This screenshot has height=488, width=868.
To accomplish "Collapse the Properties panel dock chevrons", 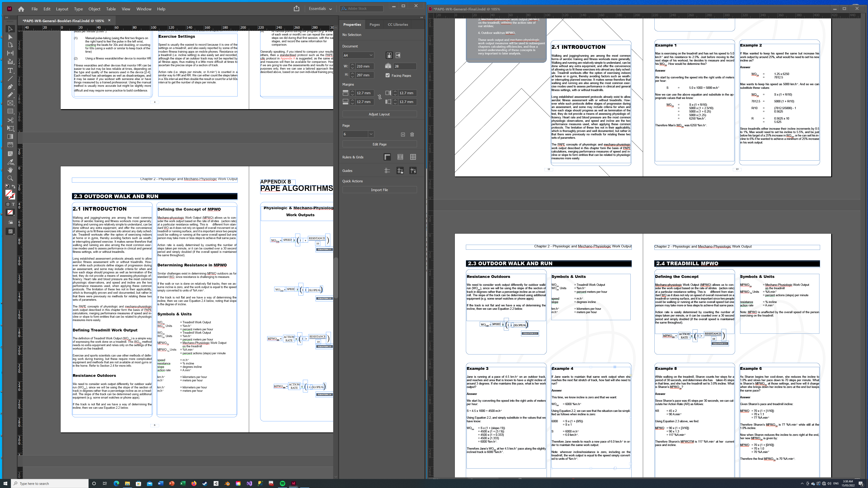I will click(x=422, y=18).
